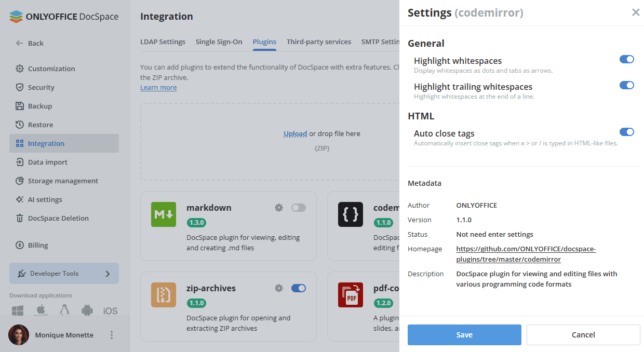Click the Download applications label
The width and height of the screenshot is (644, 352).
click(41, 295)
